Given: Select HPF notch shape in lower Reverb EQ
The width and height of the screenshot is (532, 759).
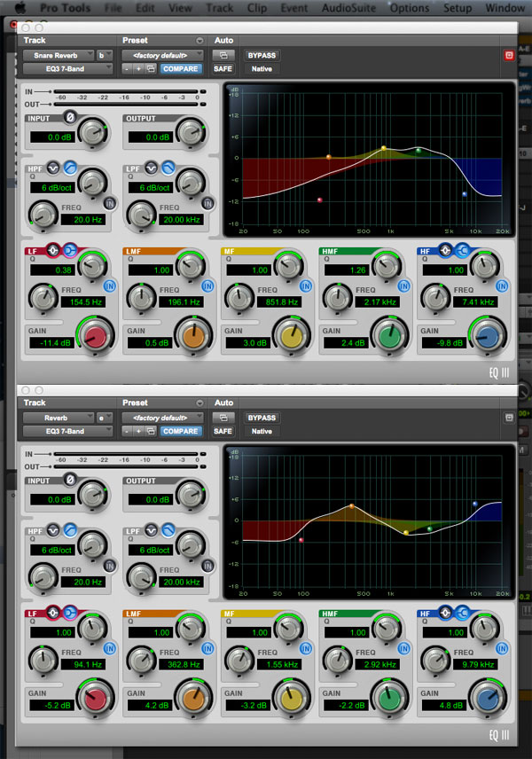Looking at the screenshot, I should (x=53, y=530).
